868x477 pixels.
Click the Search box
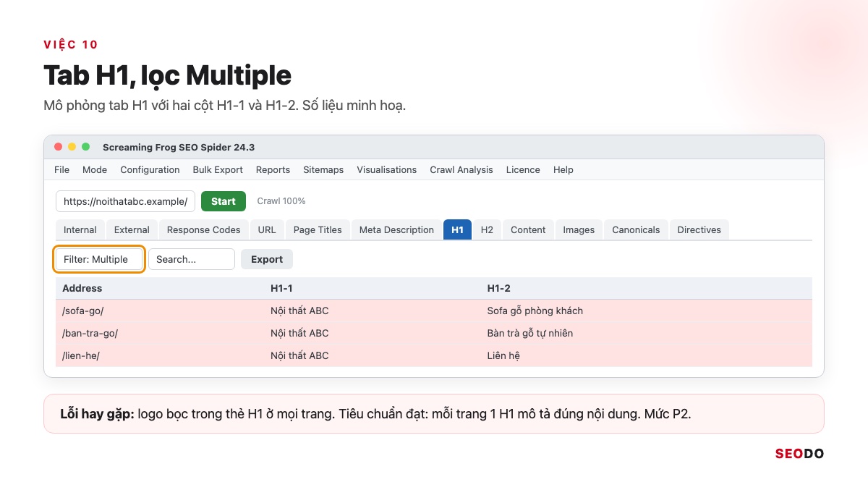(192, 259)
